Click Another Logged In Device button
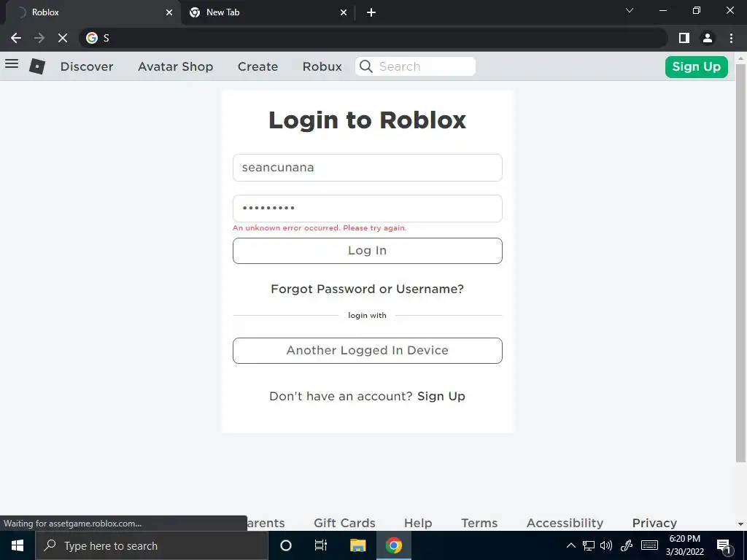This screenshot has height=560, width=747. click(368, 351)
